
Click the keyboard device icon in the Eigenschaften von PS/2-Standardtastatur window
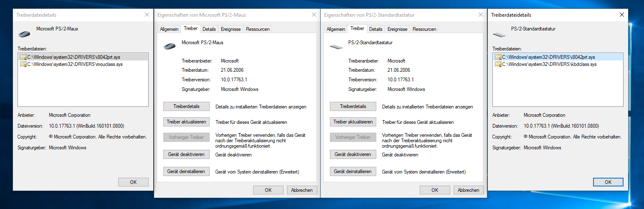pyautogui.click(x=336, y=47)
